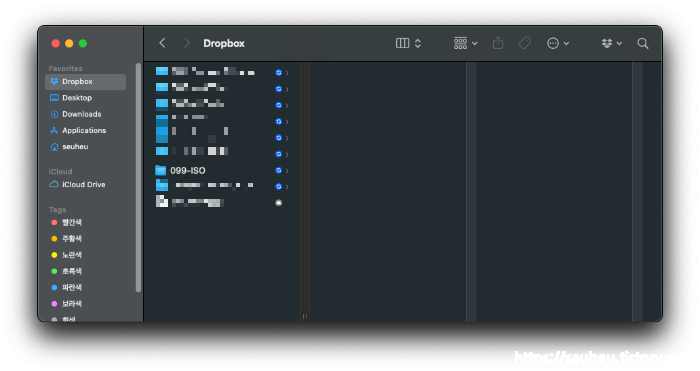Image resolution: width=700 pixels, height=371 pixels.
Task: Switch to column view icon
Action: click(x=402, y=43)
